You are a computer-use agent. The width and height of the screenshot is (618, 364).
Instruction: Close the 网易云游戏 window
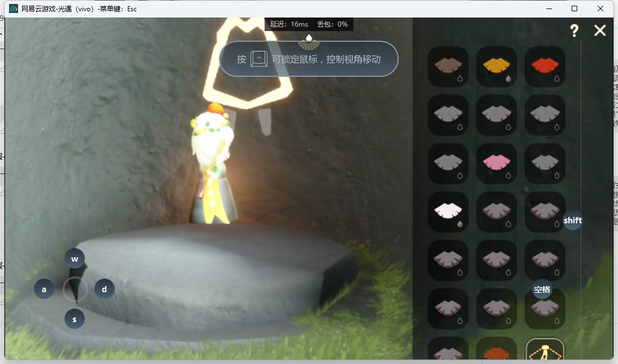coord(600,8)
